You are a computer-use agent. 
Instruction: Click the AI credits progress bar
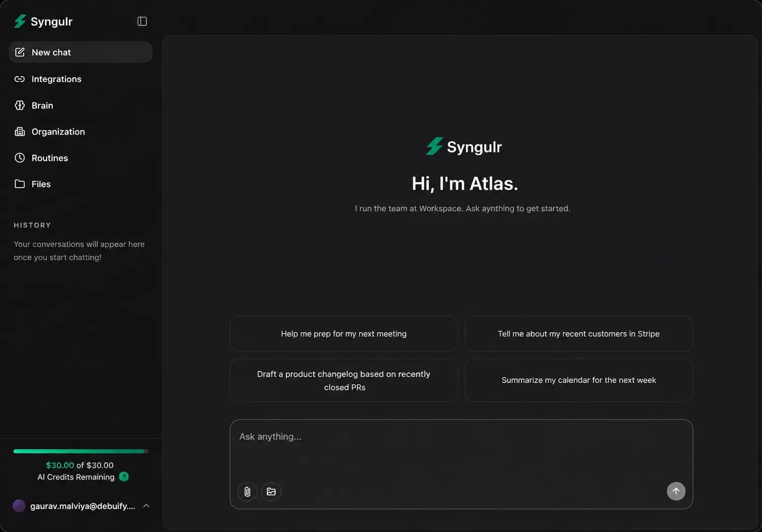pyautogui.click(x=81, y=451)
